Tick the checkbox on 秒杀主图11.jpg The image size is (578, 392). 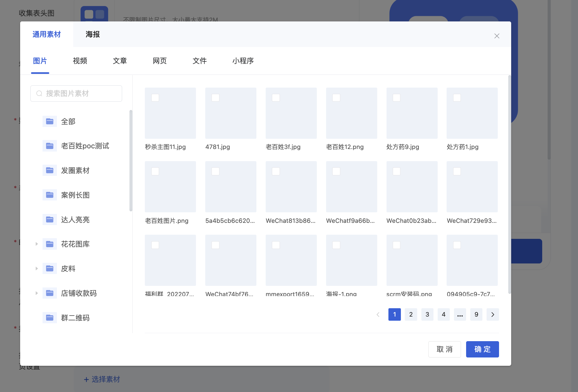155,98
